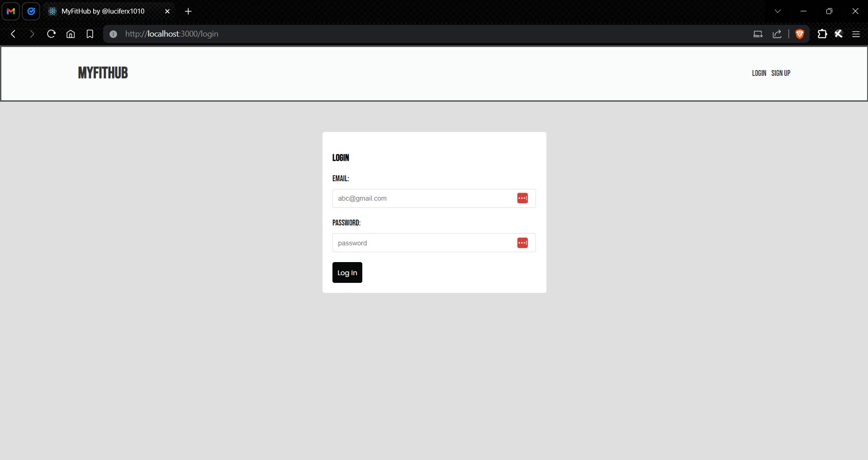Go back to the previous page

pyautogui.click(x=13, y=34)
